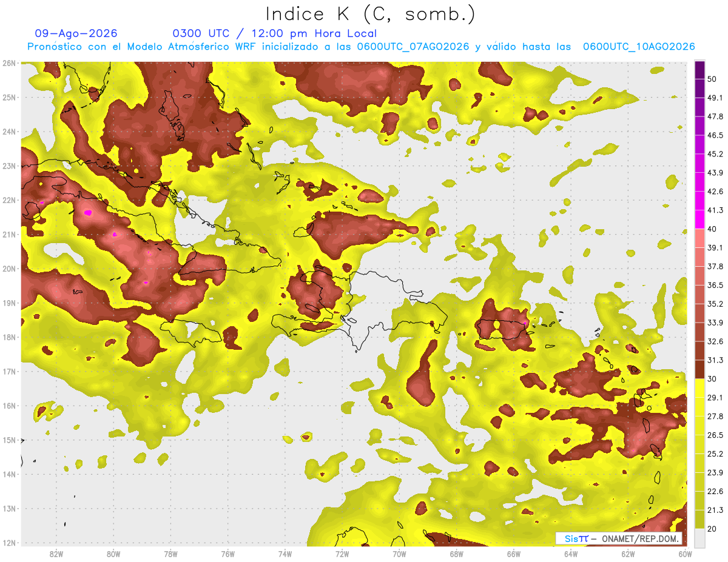Click the '31.3' value on the color scale
This screenshot has height=562, width=728.
click(x=715, y=360)
